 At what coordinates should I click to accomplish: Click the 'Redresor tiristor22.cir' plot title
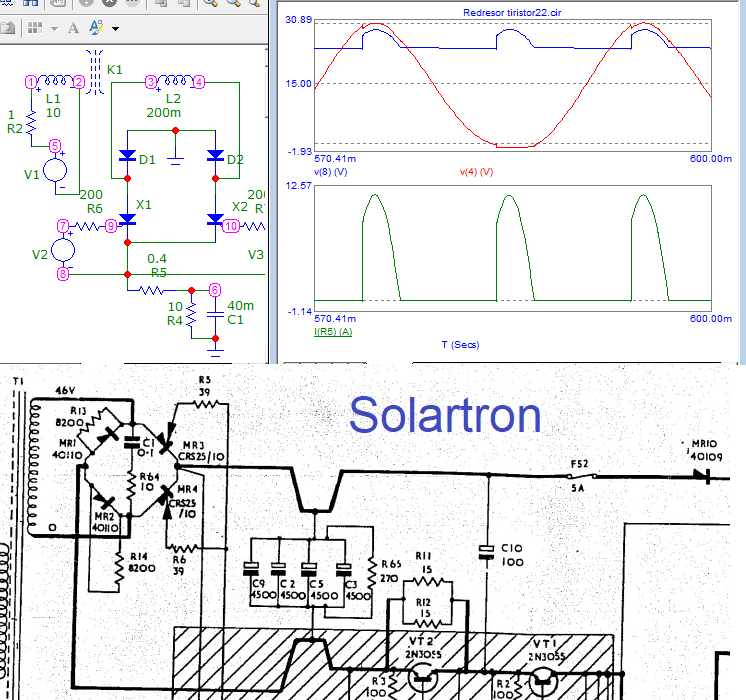click(x=512, y=12)
